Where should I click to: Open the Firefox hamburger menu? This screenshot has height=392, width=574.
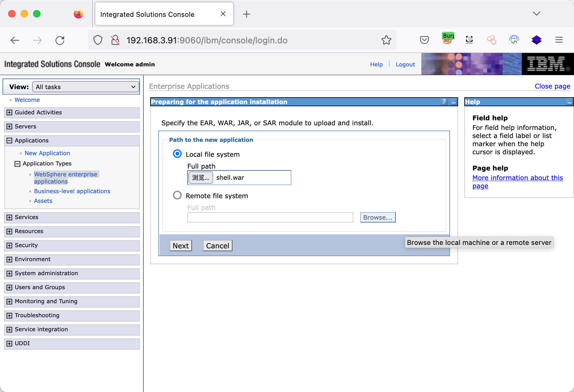(x=559, y=40)
